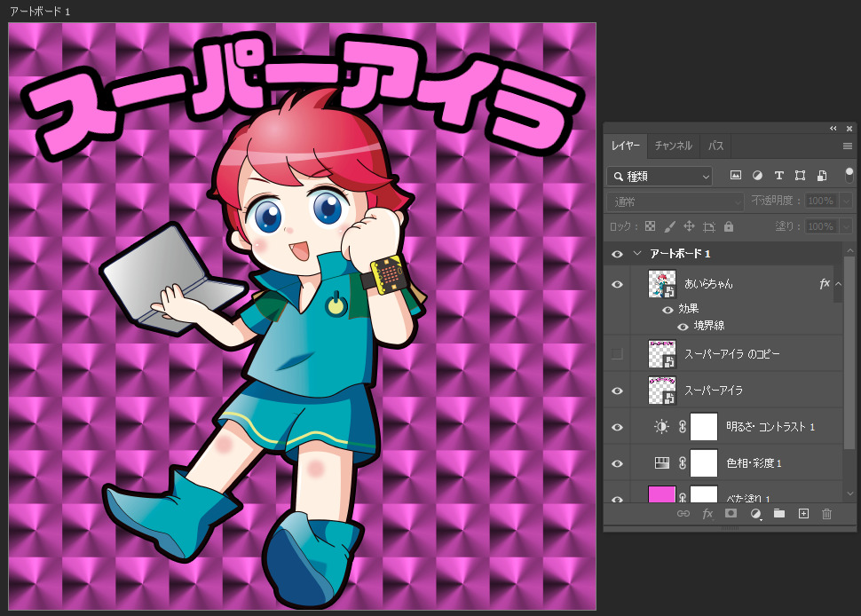
Task: Click the link layers icon
Action: click(683, 514)
